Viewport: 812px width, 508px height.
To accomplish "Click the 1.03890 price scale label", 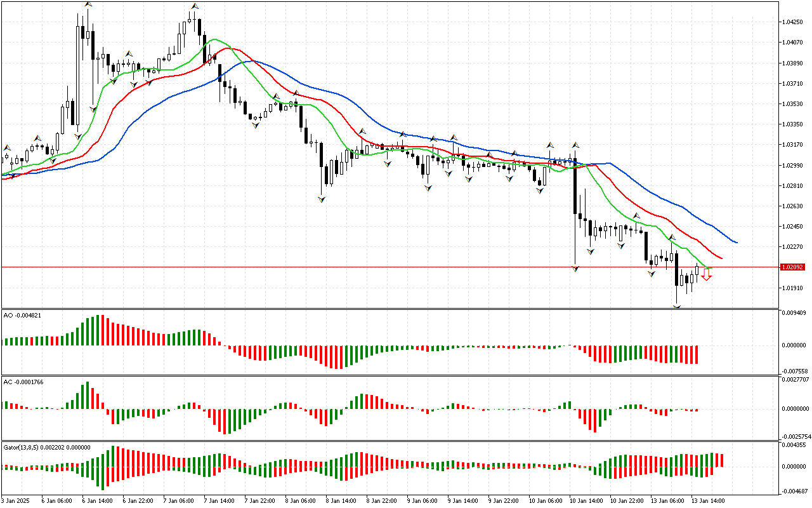I will click(x=793, y=63).
